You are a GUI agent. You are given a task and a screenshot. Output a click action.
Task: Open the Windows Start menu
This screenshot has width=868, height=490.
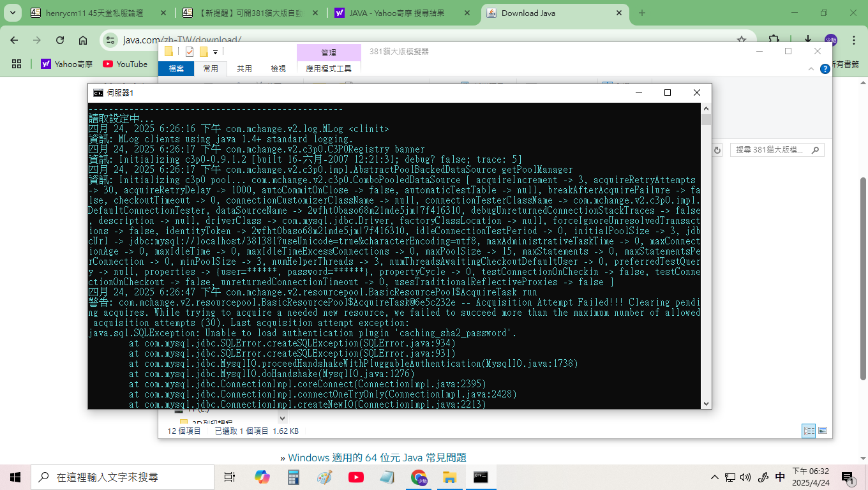coord(15,477)
